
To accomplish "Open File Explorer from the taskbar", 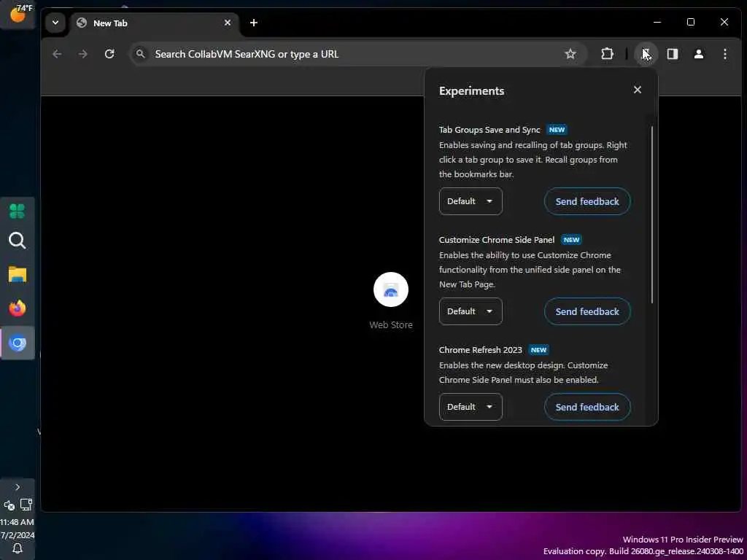I will click(18, 275).
